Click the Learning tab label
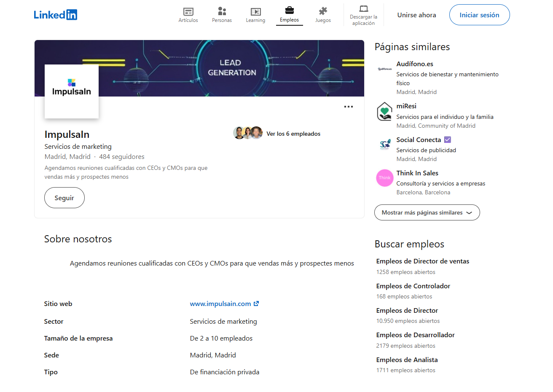This screenshot has height=392, width=553. (x=256, y=20)
